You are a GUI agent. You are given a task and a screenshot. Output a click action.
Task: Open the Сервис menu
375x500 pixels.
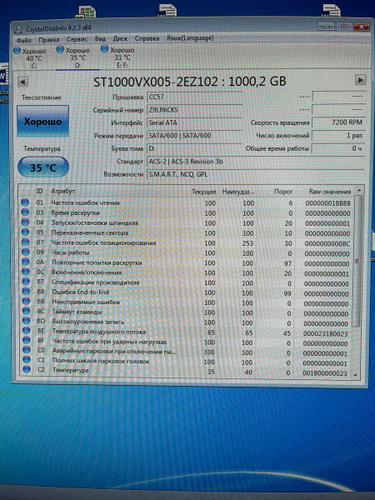[77, 39]
